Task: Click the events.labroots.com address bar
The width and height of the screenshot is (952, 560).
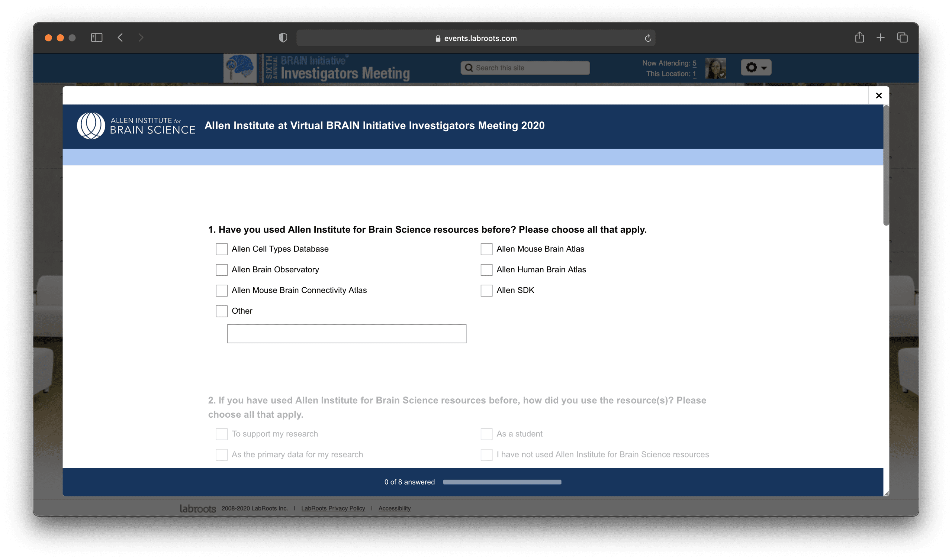Action: pos(476,38)
